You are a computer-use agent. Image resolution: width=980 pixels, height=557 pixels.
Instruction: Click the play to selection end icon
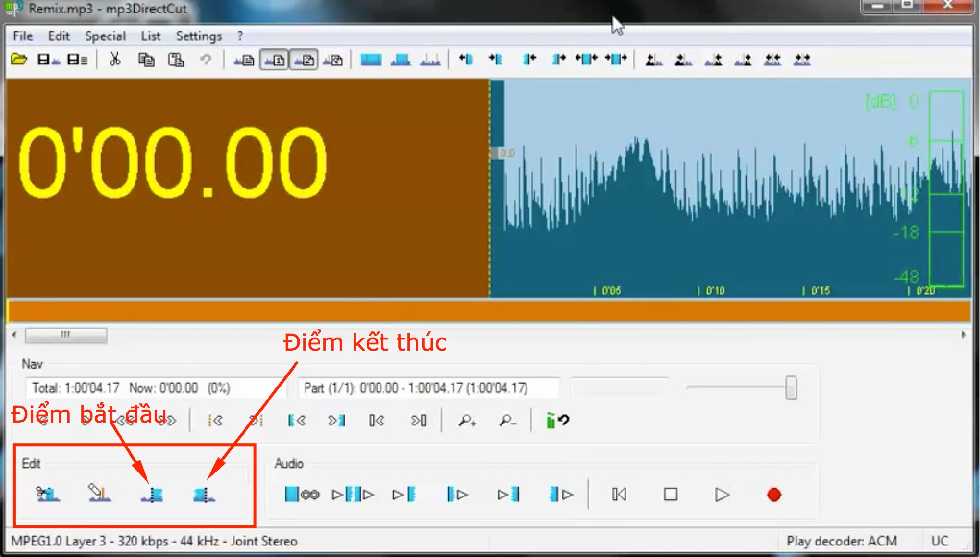coord(508,494)
